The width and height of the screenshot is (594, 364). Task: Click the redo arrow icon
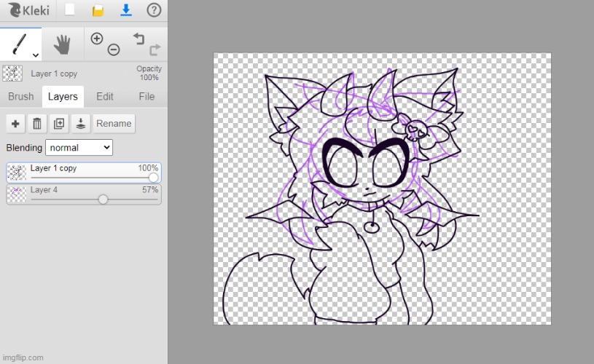pos(155,50)
